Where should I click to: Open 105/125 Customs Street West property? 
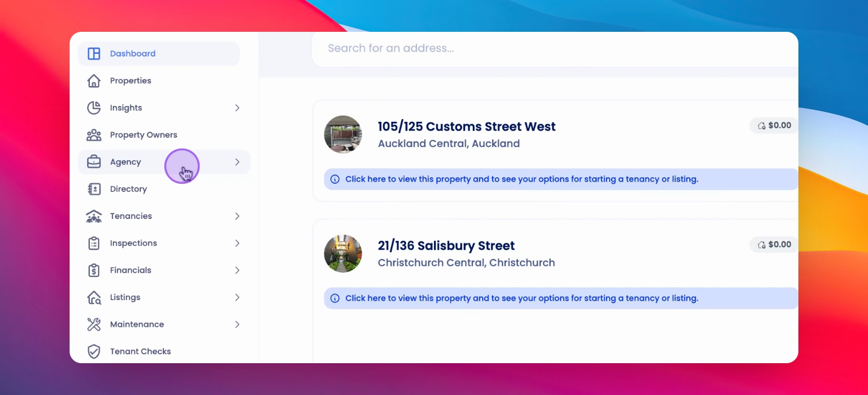[466, 127]
